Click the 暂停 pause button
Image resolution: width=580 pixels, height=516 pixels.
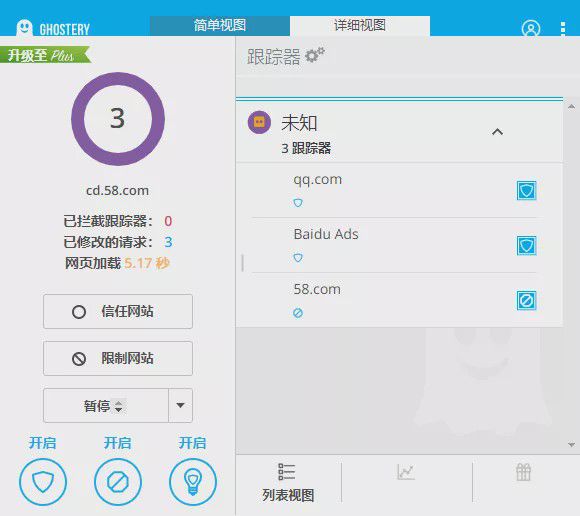(106, 405)
